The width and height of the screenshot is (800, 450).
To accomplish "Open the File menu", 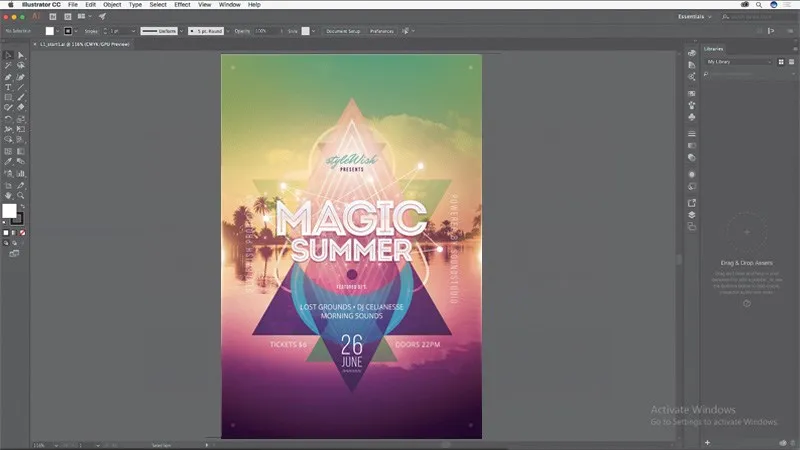I will click(73, 5).
